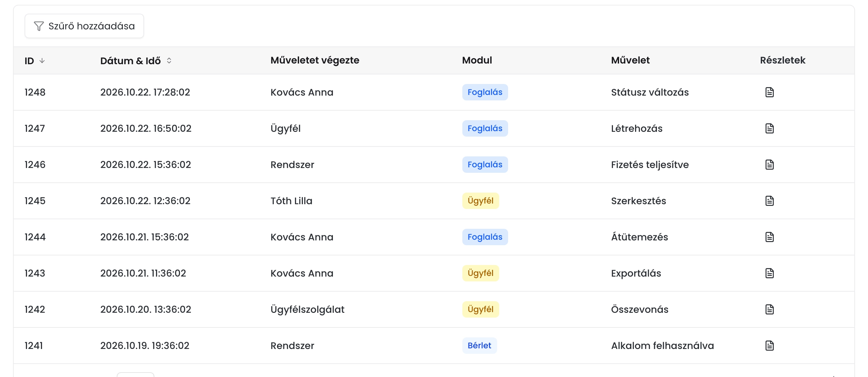Select the ID cell 1248
Screen dimensions: 868x377
tap(35, 92)
